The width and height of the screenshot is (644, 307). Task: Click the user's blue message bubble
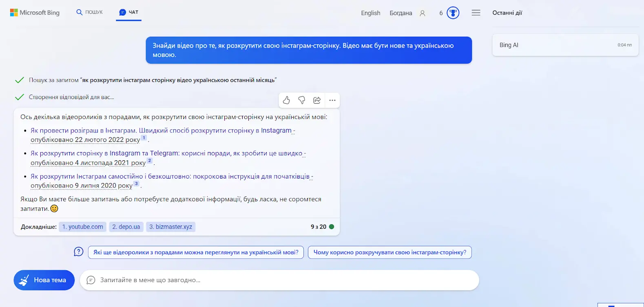(309, 50)
